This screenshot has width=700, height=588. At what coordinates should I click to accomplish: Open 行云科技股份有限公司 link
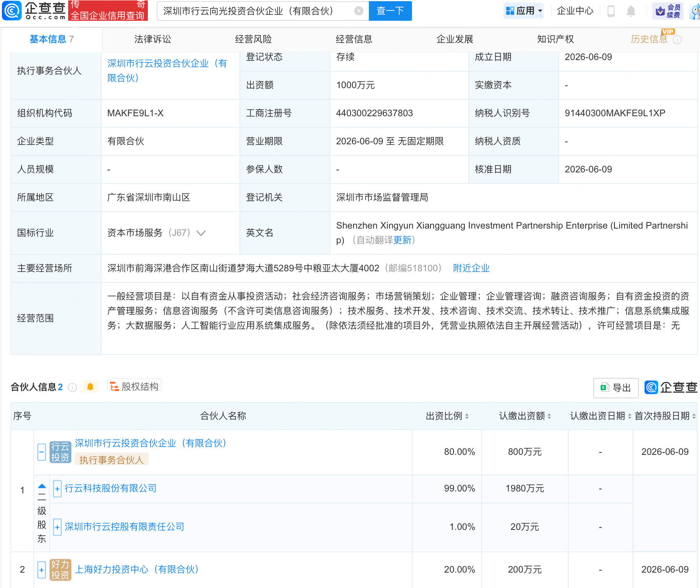point(111,488)
